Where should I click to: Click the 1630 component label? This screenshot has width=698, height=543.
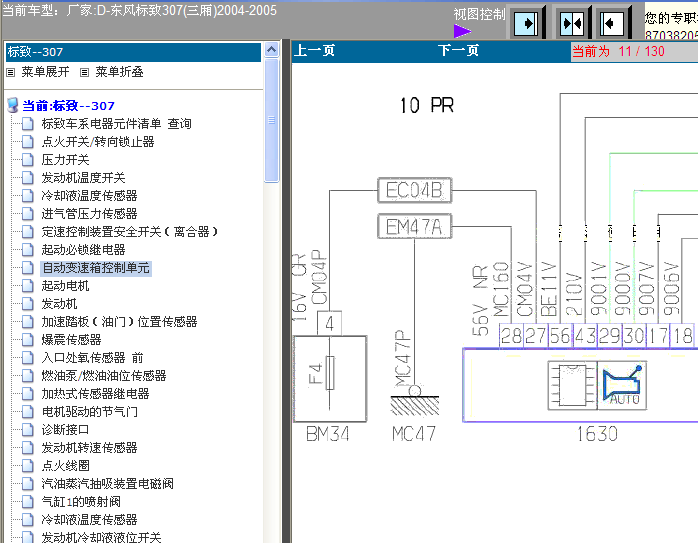tap(597, 434)
